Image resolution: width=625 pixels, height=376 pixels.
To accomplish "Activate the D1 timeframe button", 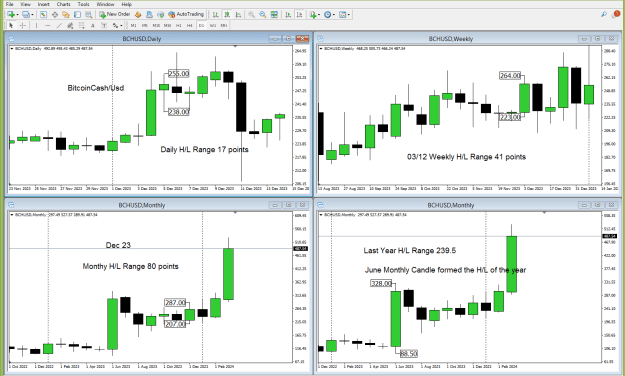I will point(201,25).
